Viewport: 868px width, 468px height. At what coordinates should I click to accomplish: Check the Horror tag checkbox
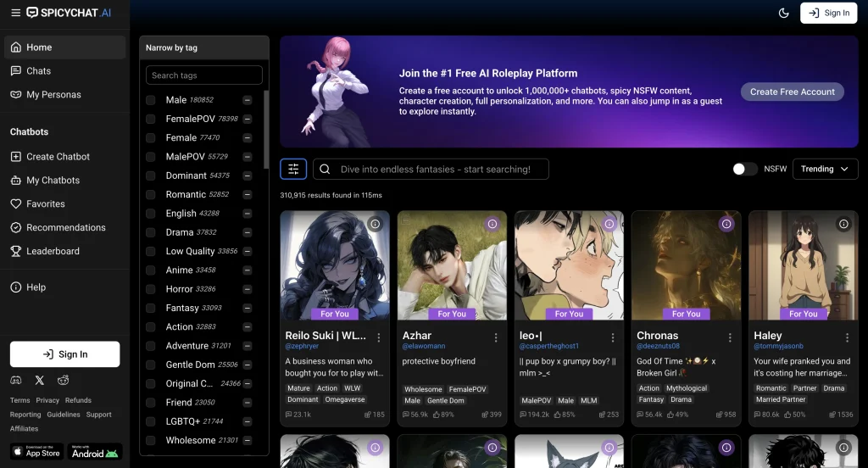pos(151,289)
